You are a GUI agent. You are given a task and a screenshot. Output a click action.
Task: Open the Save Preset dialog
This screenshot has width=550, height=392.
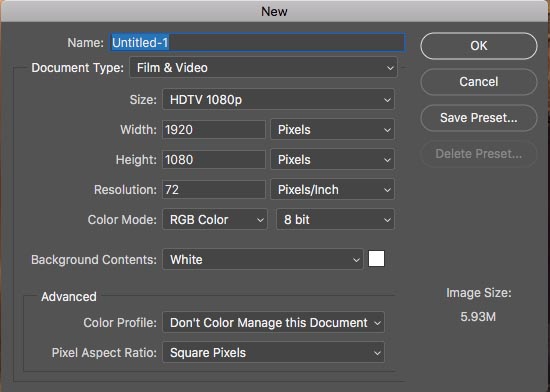[478, 118]
